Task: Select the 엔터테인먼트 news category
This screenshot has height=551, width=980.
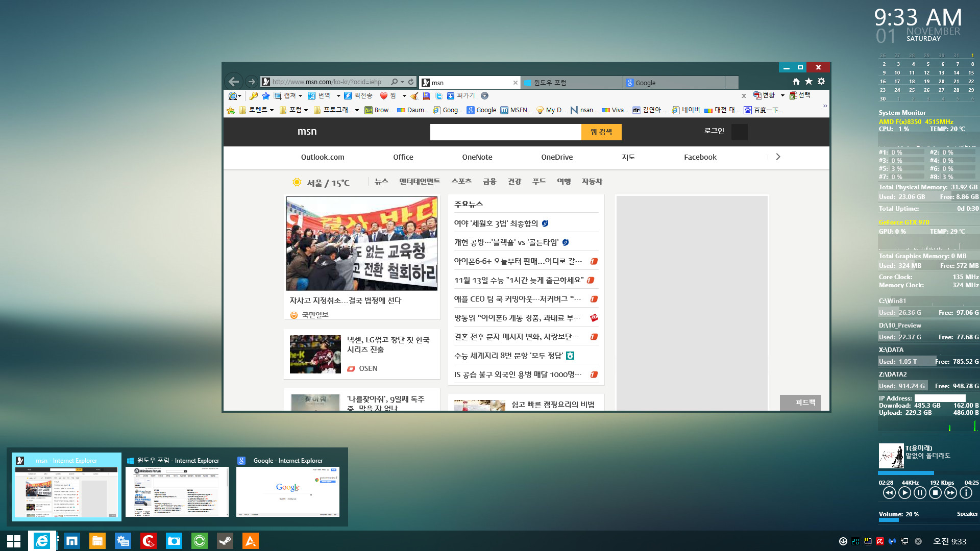Action: point(420,181)
